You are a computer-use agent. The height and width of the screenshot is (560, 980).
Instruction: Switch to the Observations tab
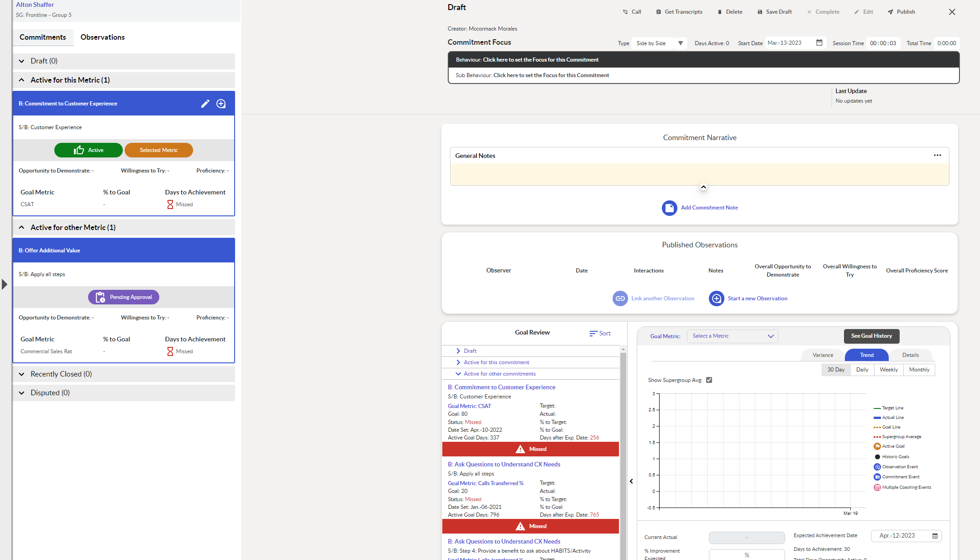point(102,37)
